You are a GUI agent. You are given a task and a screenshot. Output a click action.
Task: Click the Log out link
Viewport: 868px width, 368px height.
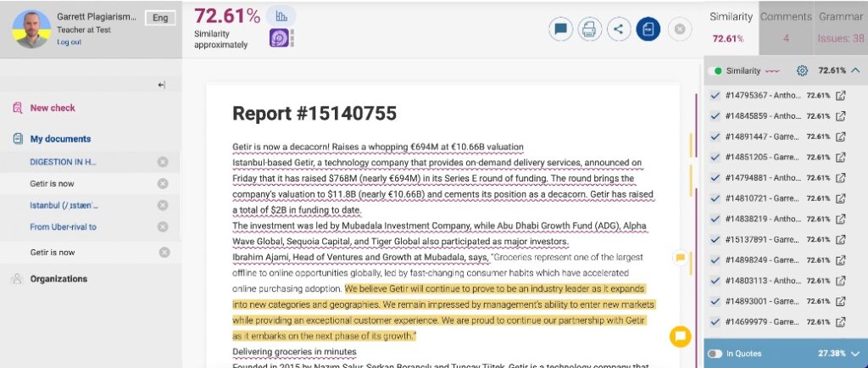(x=70, y=42)
